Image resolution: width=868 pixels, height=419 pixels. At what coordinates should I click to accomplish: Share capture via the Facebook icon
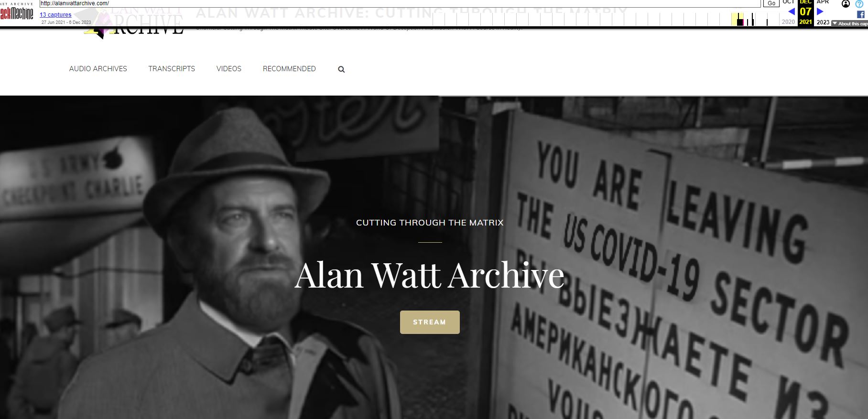coord(861,14)
